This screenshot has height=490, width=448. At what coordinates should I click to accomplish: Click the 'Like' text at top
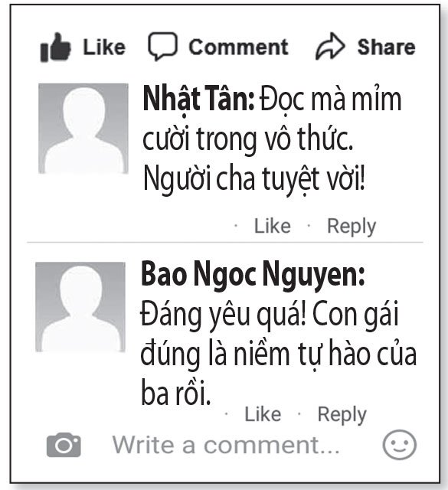tap(104, 47)
